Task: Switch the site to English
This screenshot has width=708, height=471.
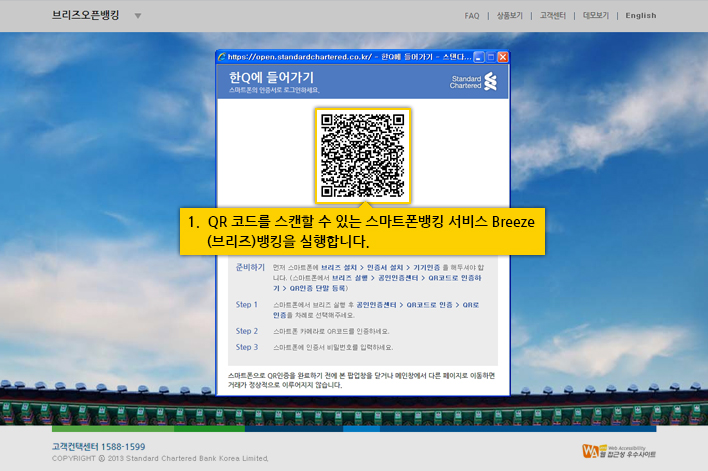Action: (x=641, y=16)
